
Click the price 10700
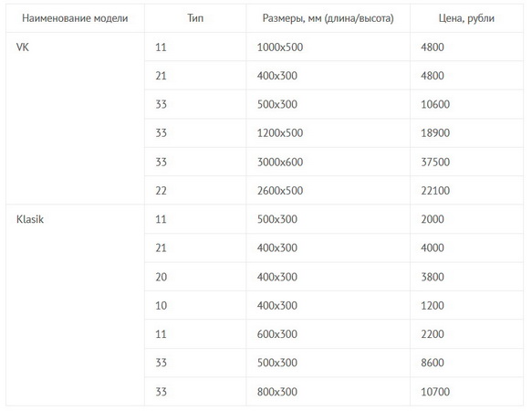tap(466, 391)
